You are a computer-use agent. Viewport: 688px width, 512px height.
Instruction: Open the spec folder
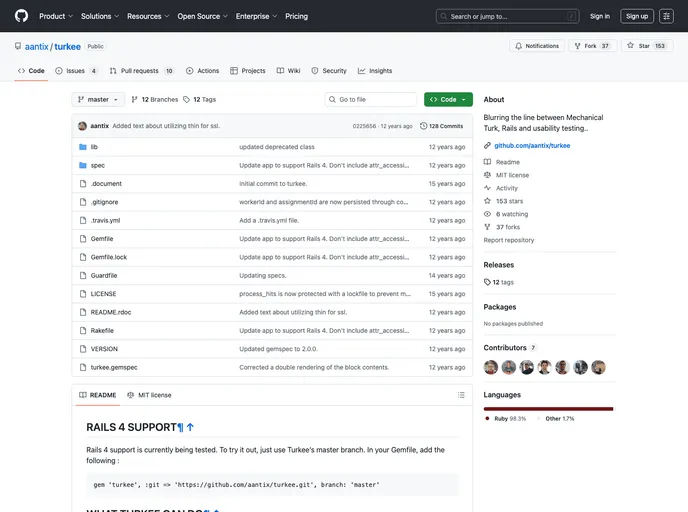(x=97, y=165)
